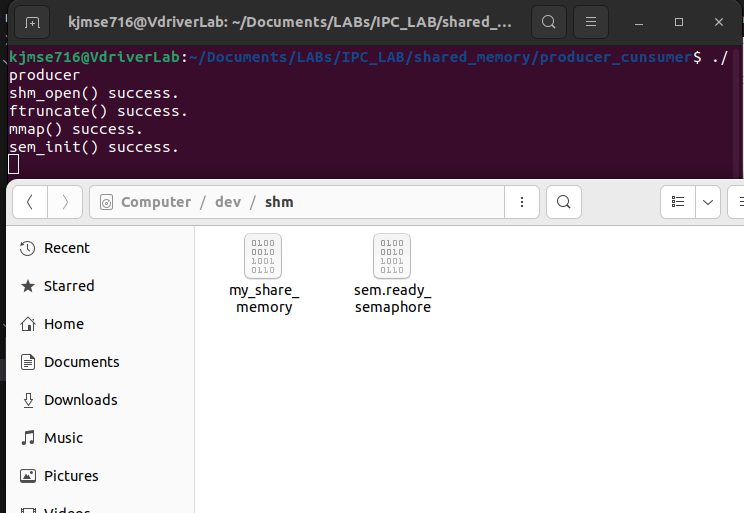Open the Music sidebar folder
This screenshot has height=513, width=744.
click(63, 438)
